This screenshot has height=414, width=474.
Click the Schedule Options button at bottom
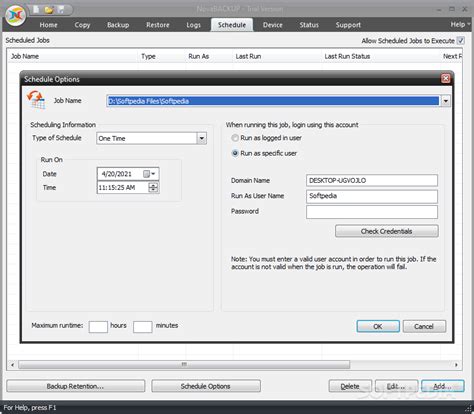pyautogui.click(x=206, y=386)
